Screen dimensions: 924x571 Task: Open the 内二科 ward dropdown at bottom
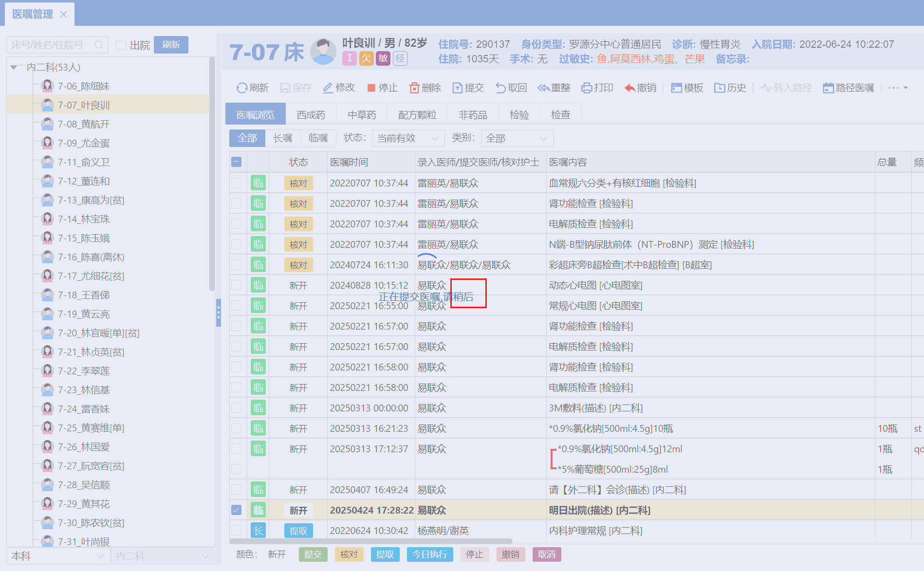coord(163,556)
